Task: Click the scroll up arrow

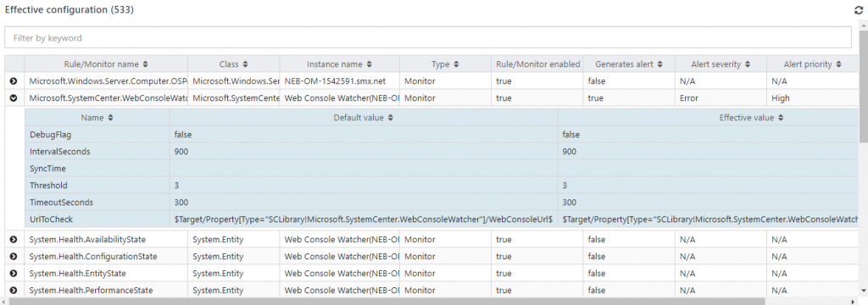Action: point(864,26)
